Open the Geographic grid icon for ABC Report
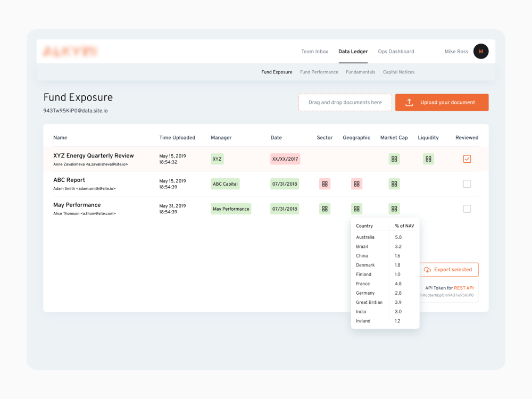 (x=356, y=184)
